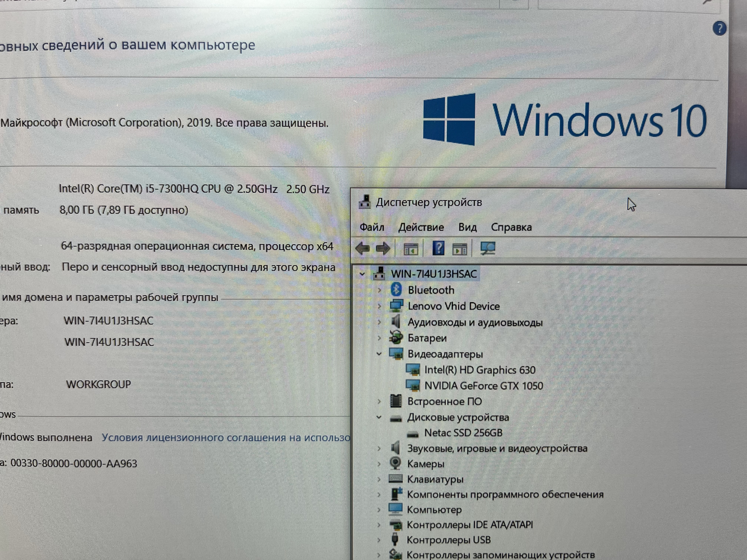Click the Show/Hide console tree icon
This screenshot has height=560, width=747.
click(x=411, y=249)
